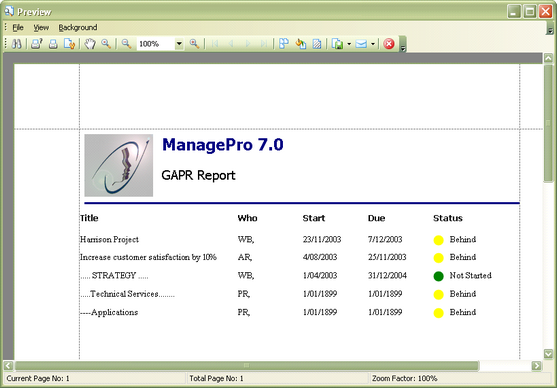Go to the previous page

click(x=231, y=44)
